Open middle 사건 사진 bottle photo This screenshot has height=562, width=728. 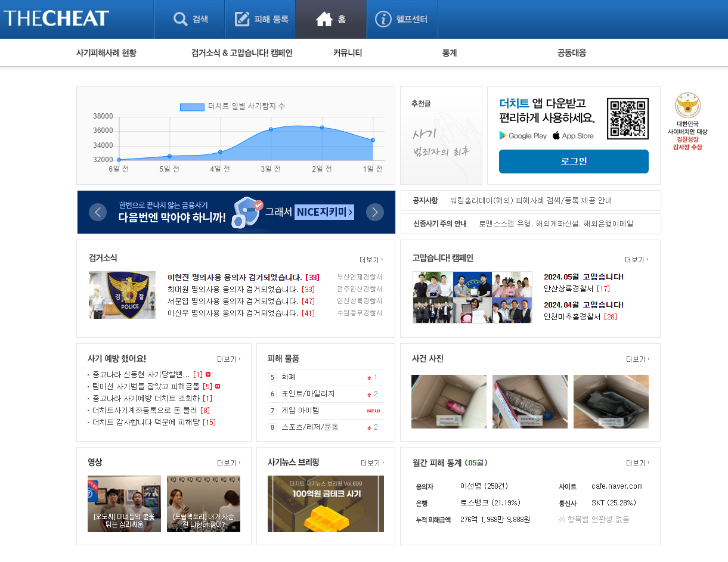tap(530, 402)
